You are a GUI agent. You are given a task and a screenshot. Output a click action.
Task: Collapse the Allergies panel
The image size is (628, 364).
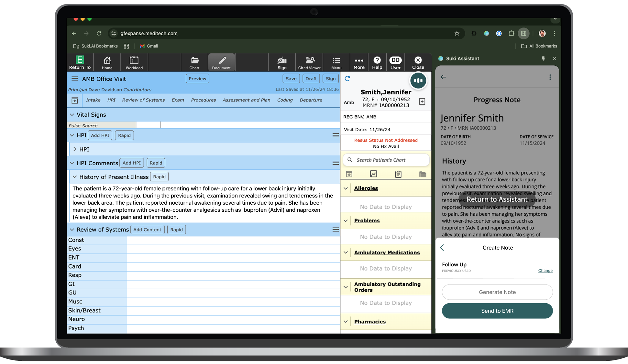[346, 188]
